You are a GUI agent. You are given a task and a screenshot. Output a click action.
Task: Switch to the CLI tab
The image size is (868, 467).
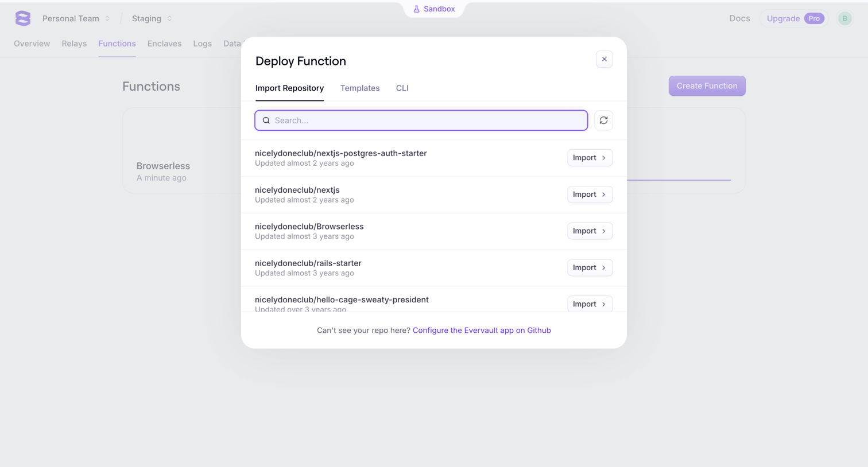(x=402, y=88)
